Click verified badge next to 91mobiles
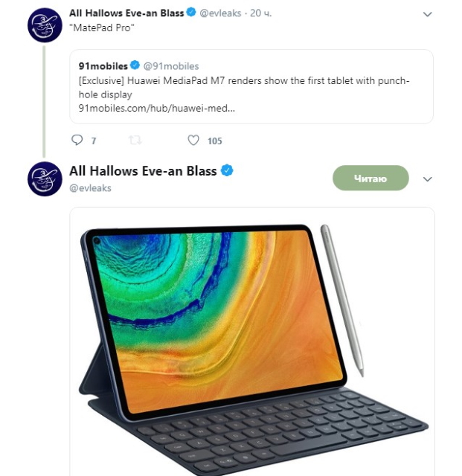The height and width of the screenshot is (476, 462). point(135,65)
